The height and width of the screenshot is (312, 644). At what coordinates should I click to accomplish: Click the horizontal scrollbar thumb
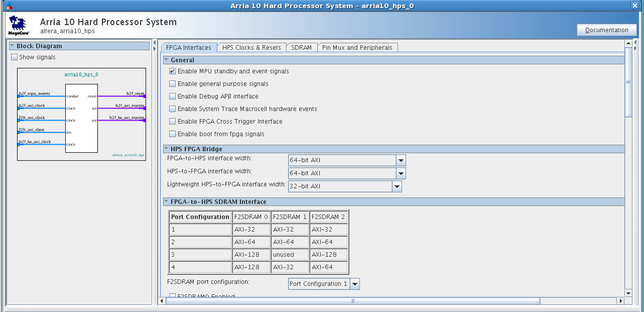coord(353,301)
